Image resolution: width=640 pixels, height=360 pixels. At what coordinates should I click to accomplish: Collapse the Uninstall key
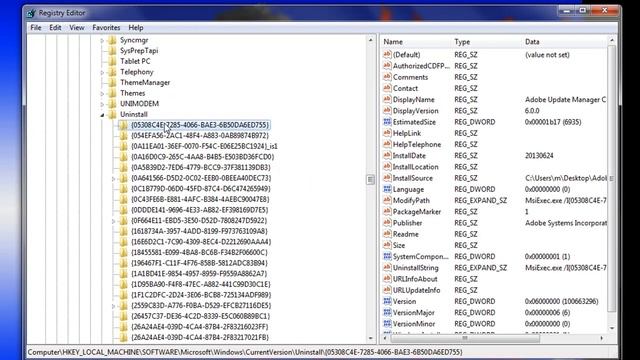tap(102, 115)
